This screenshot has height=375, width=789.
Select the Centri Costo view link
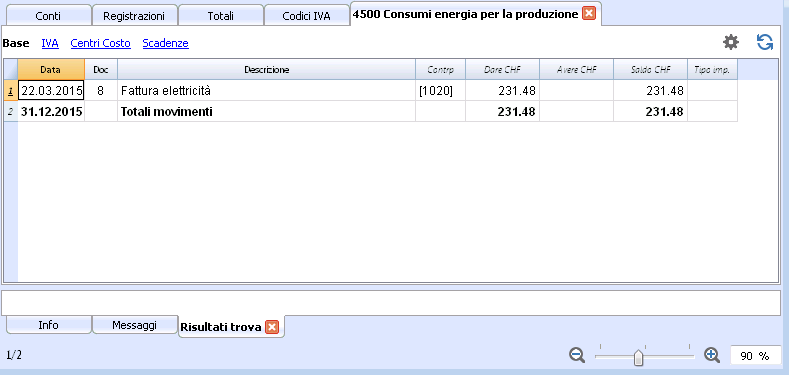(101, 43)
